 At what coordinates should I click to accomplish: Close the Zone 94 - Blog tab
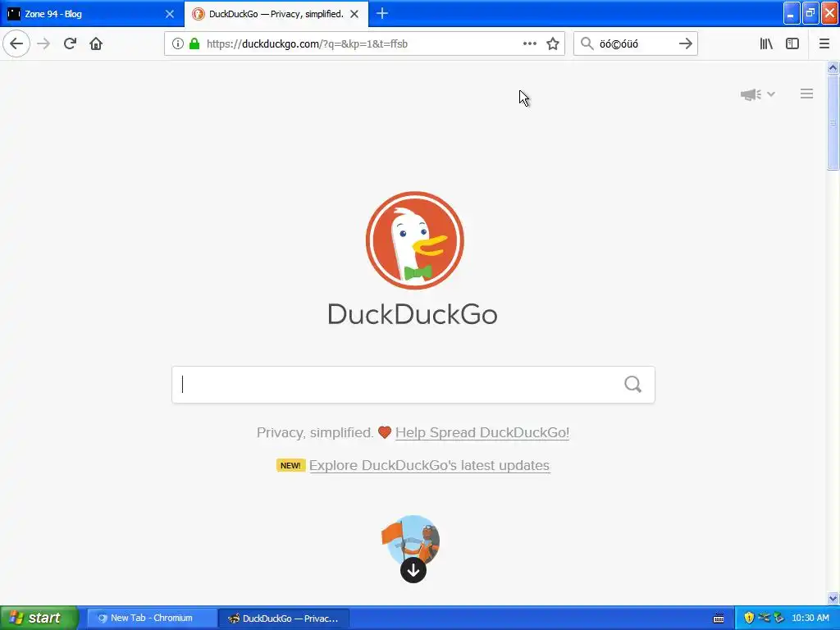point(169,14)
